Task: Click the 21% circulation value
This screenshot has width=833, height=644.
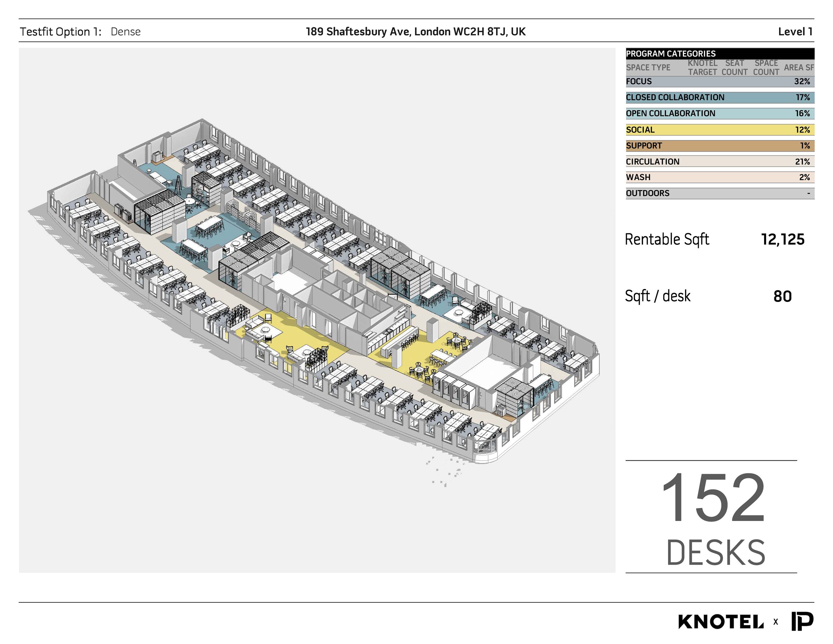Action: pos(802,162)
